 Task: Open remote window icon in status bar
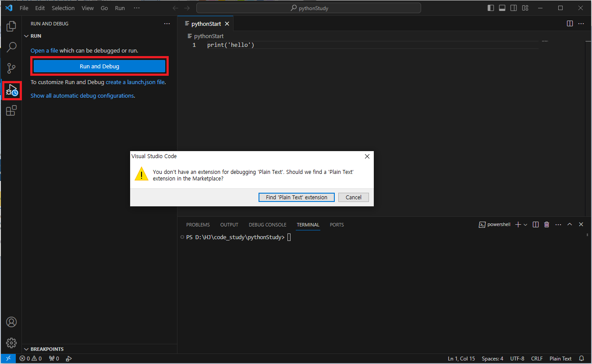click(8, 358)
